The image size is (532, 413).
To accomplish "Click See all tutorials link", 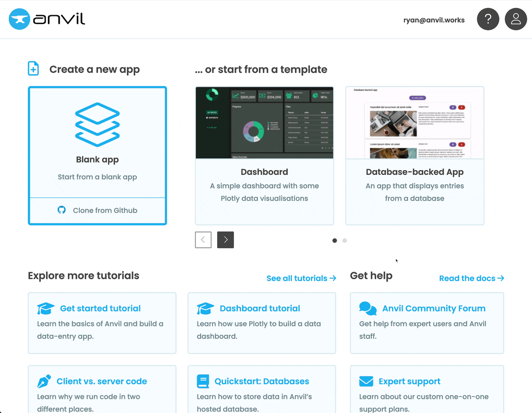I will pos(301,278).
